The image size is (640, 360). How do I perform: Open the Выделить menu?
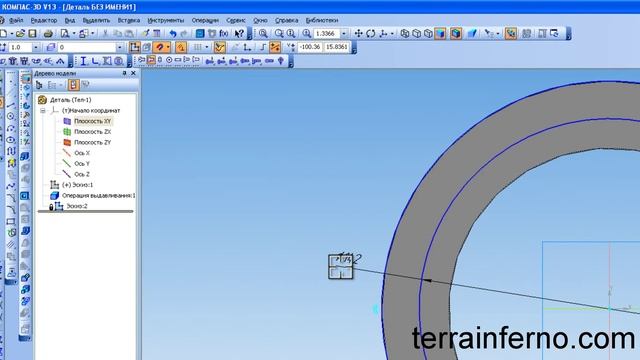pos(96,20)
